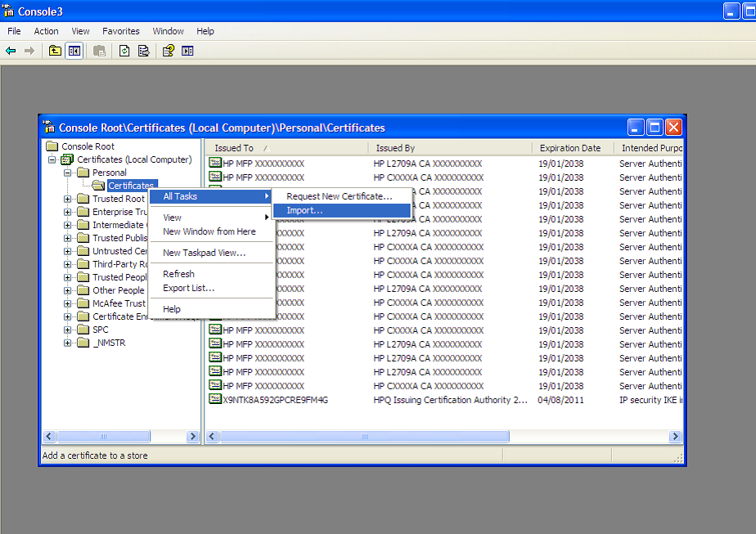Sort by the Expiration Date column header
The image size is (756, 534).
[x=569, y=148]
